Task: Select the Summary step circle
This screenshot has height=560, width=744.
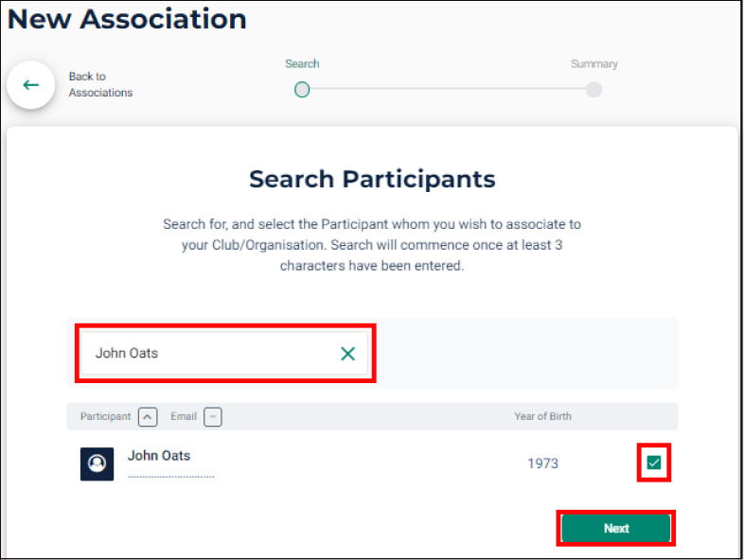Action: pos(593,90)
